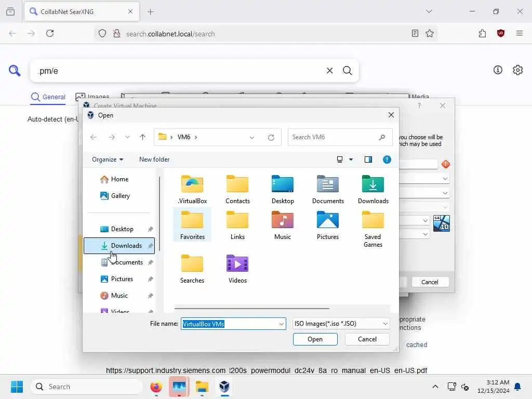Image resolution: width=532 pixels, height=399 pixels.
Task: Open SearXNG preferences gear
Action: pyautogui.click(x=517, y=70)
